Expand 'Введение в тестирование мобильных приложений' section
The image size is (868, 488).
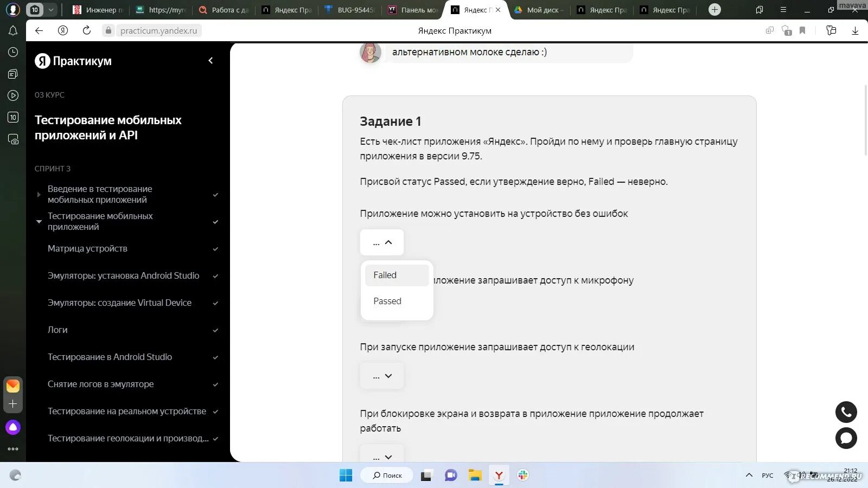click(39, 195)
